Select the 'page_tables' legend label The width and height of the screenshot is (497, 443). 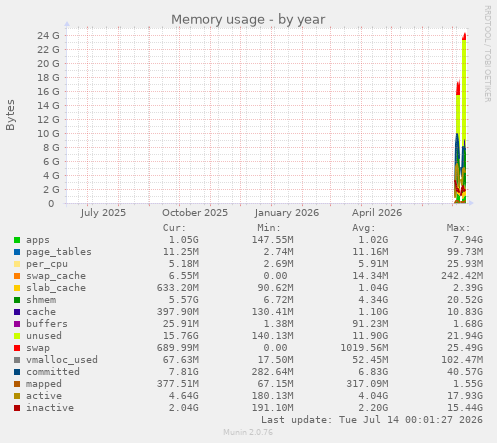[x=59, y=252]
